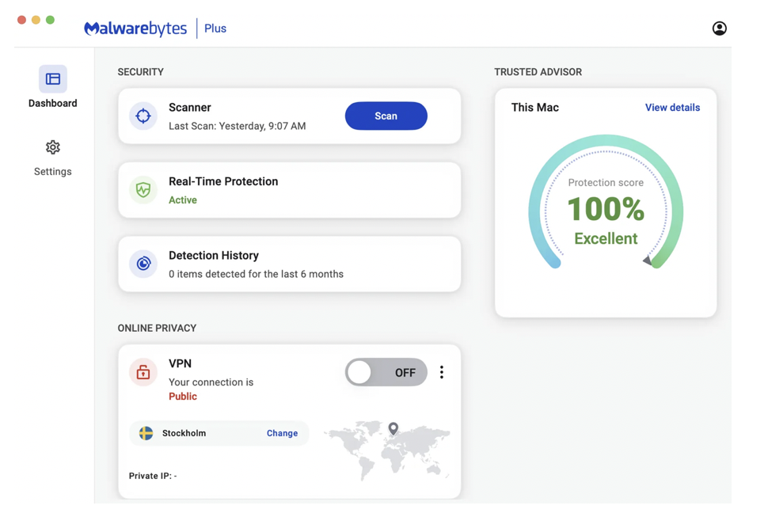Open Settings gear icon in sidebar
This screenshot has width=768, height=532.
[53, 147]
